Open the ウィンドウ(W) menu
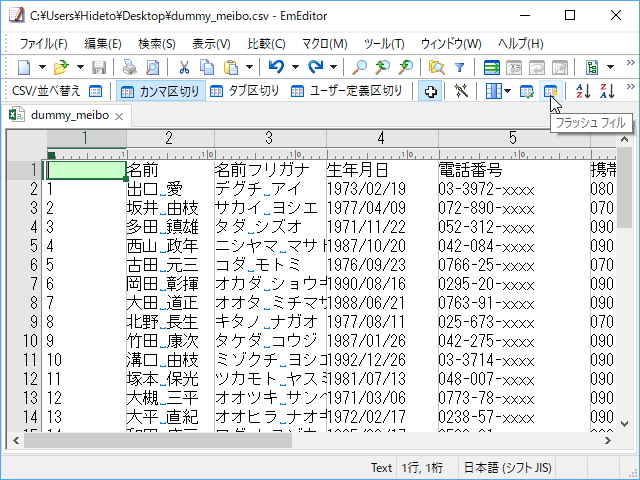The height and width of the screenshot is (480, 640). click(x=451, y=44)
